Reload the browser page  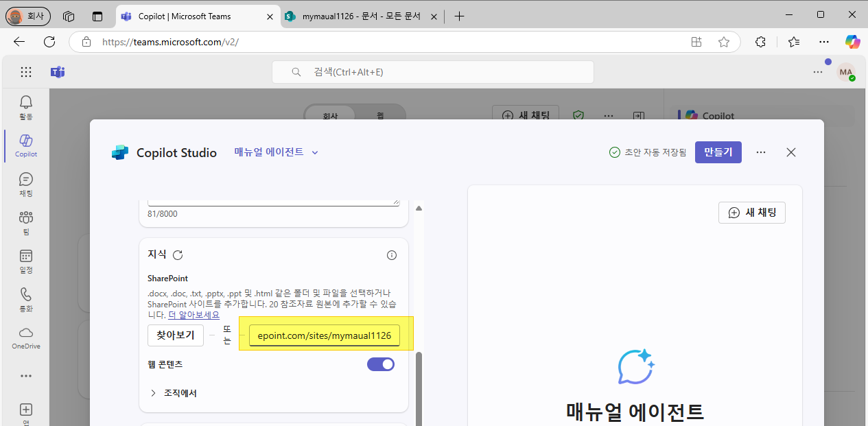pyautogui.click(x=49, y=42)
